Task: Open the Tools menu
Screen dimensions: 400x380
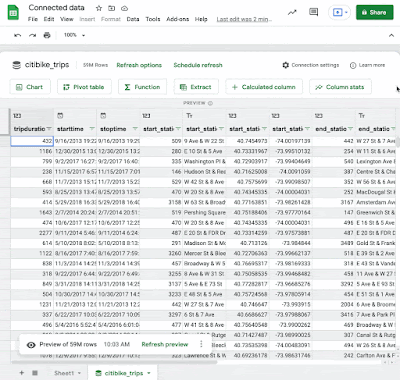Action: [153, 19]
